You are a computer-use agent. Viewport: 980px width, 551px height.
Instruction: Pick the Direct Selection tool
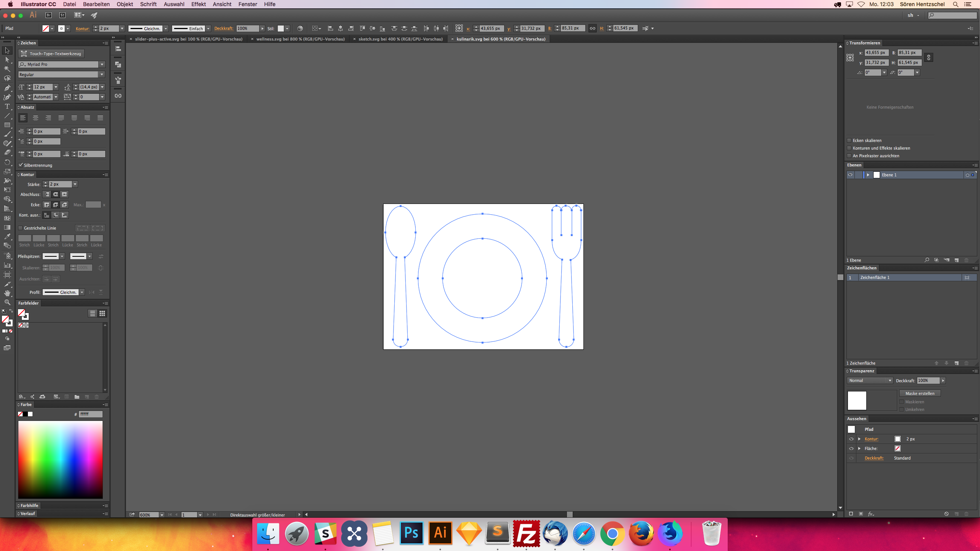(x=7, y=60)
